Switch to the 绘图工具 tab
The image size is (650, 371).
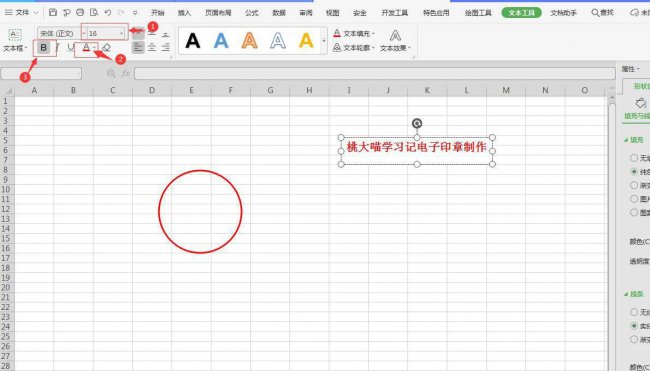point(478,13)
